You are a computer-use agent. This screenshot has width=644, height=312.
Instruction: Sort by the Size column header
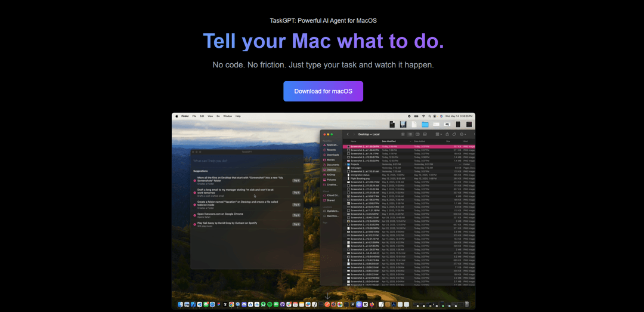coord(448,141)
